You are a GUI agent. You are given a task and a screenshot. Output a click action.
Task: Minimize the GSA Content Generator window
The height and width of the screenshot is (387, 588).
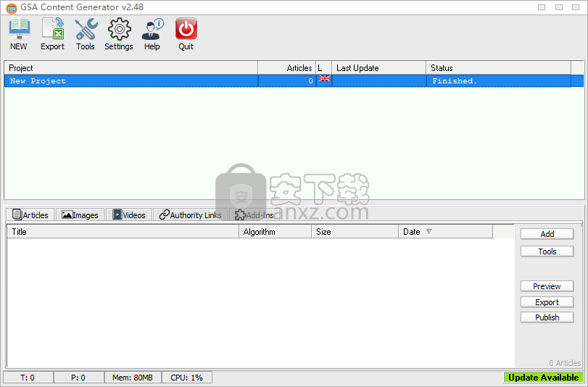pos(542,7)
